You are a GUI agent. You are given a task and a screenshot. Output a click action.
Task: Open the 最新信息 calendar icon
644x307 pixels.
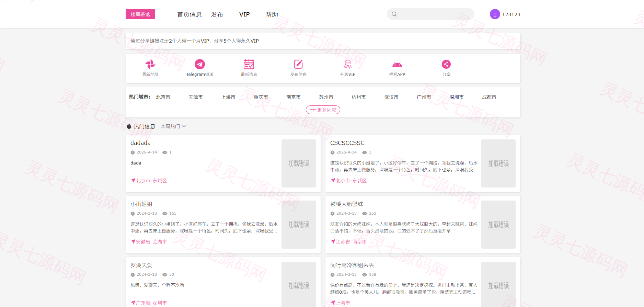tap(249, 64)
